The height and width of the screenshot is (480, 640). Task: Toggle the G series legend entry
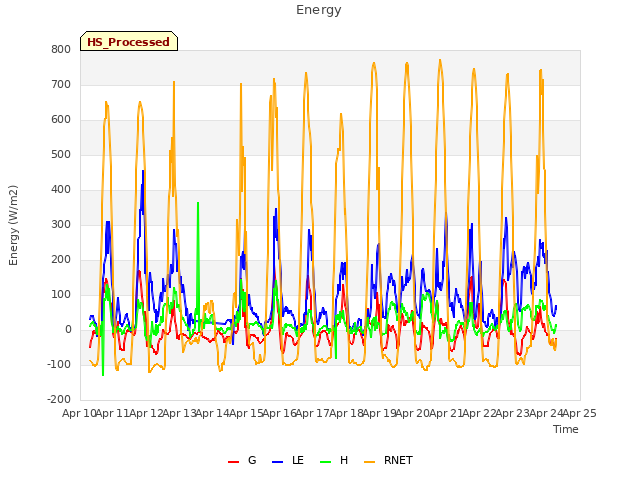[242, 460]
